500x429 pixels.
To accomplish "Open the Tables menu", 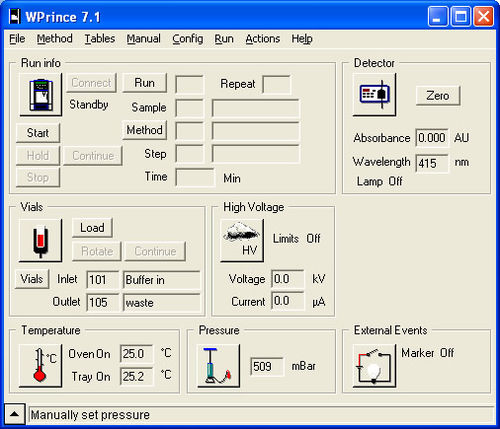I will point(99,39).
